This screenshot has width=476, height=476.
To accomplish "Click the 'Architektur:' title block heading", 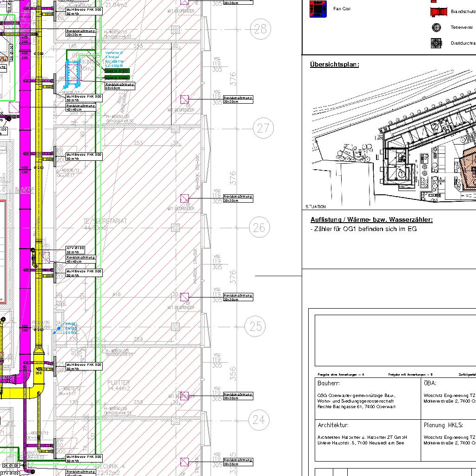I will (333, 425).
